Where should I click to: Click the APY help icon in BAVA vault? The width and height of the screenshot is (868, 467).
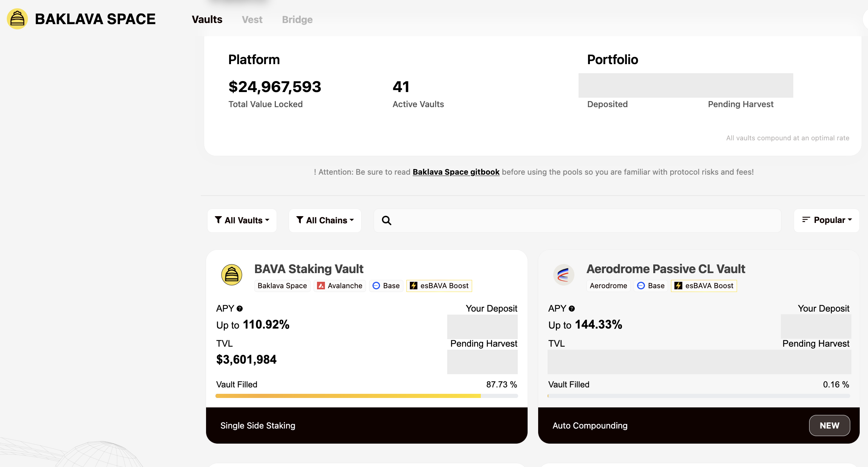(240, 309)
